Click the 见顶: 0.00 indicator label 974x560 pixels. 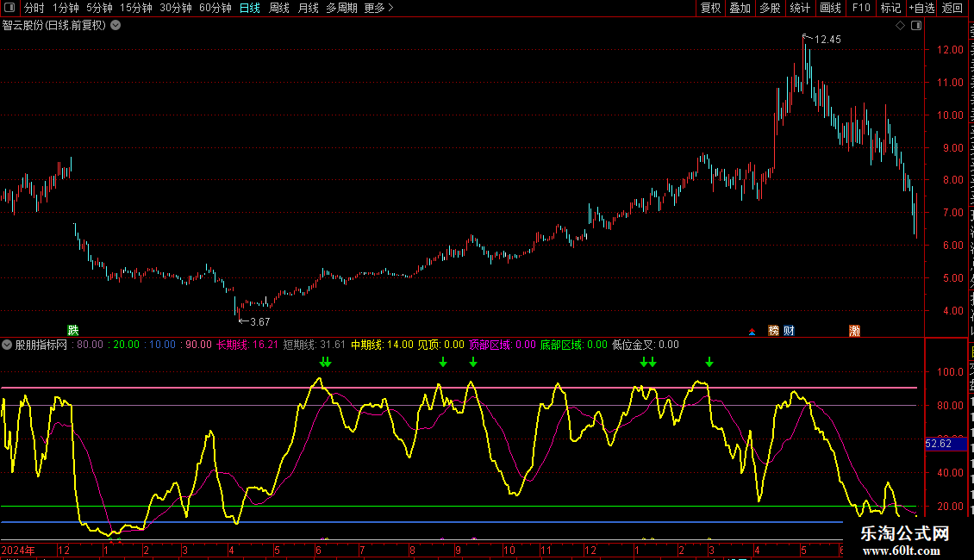440,345
